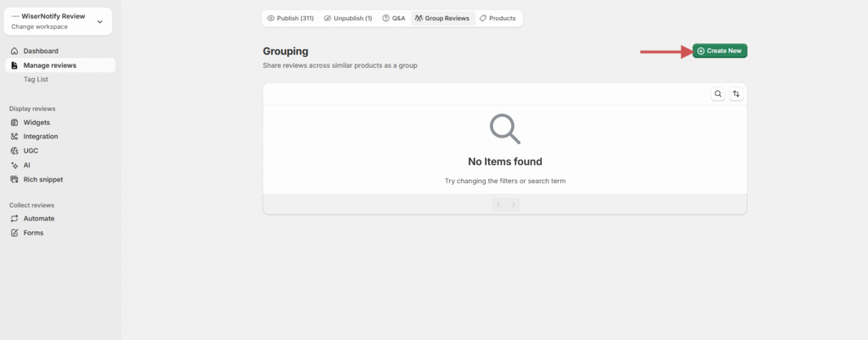Open Tag List in the sidebar
The image size is (868, 340).
tap(36, 80)
